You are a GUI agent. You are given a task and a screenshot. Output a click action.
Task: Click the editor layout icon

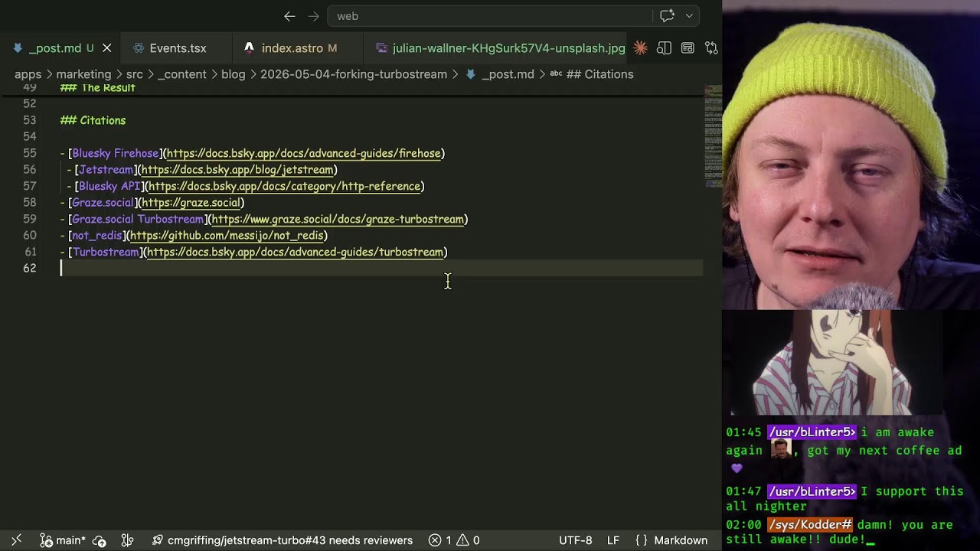pyautogui.click(x=688, y=48)
